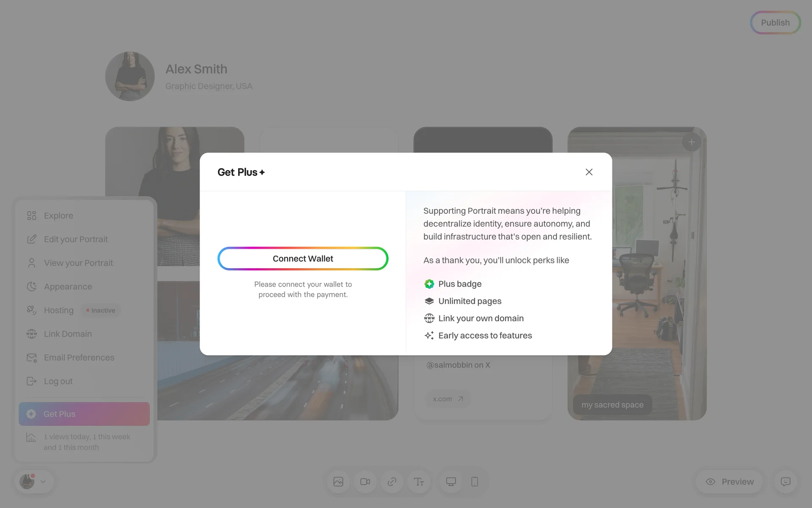Open the x.com link chip
The height and width of the screenshot is (508, 812).
pos(448,399)
